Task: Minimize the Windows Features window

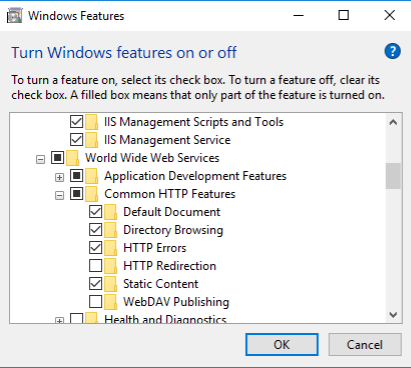Action: tap(298, 15)
